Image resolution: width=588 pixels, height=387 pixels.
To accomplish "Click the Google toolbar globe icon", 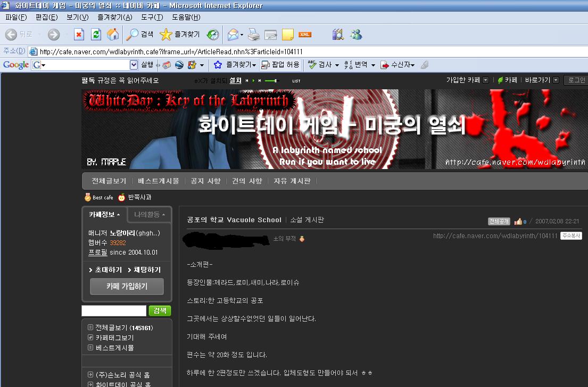I will coord(179,65).
